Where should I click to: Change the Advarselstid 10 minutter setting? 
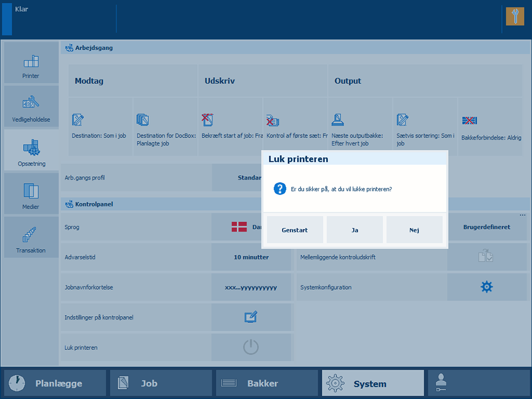click(x=251, y=257)
